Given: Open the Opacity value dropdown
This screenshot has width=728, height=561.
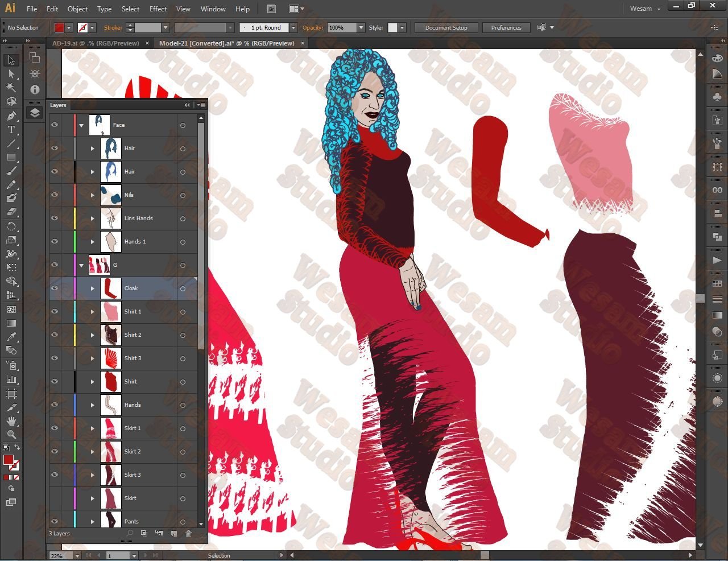Looking at the screenshot, I should [361, 27].
